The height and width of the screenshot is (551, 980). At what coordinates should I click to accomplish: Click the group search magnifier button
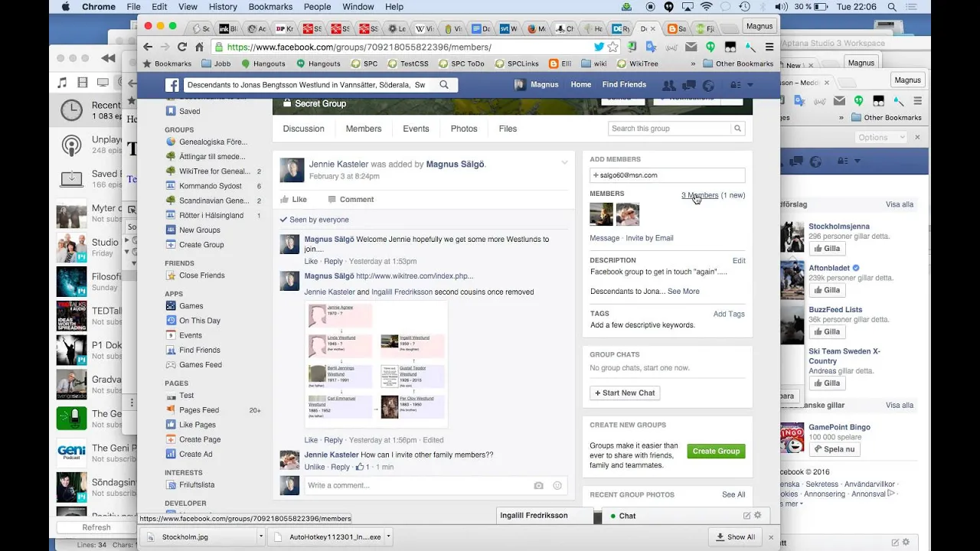[738, 129]
